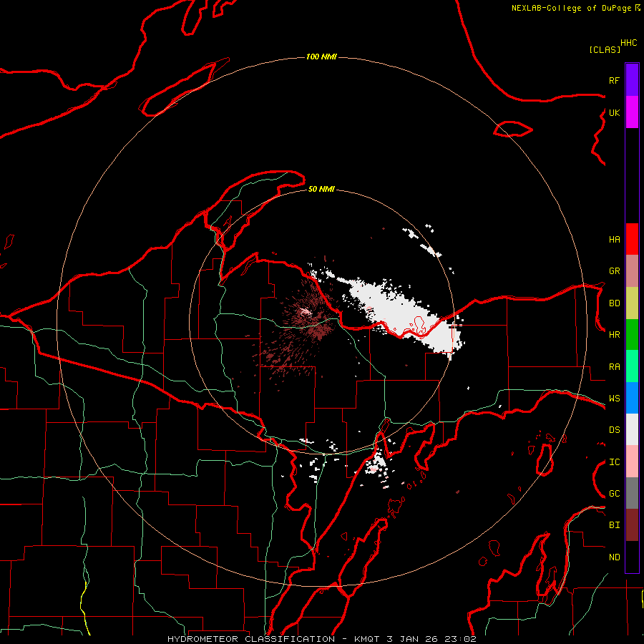Select the 'RA' legend label
Viewport: 644px width, 644px height.
point(614,367)
